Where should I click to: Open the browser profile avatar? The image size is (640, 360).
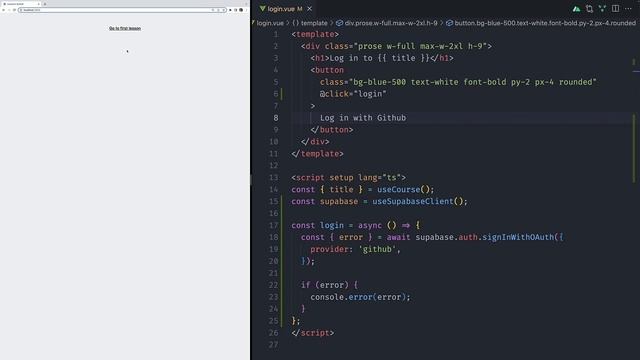(241, 10)
